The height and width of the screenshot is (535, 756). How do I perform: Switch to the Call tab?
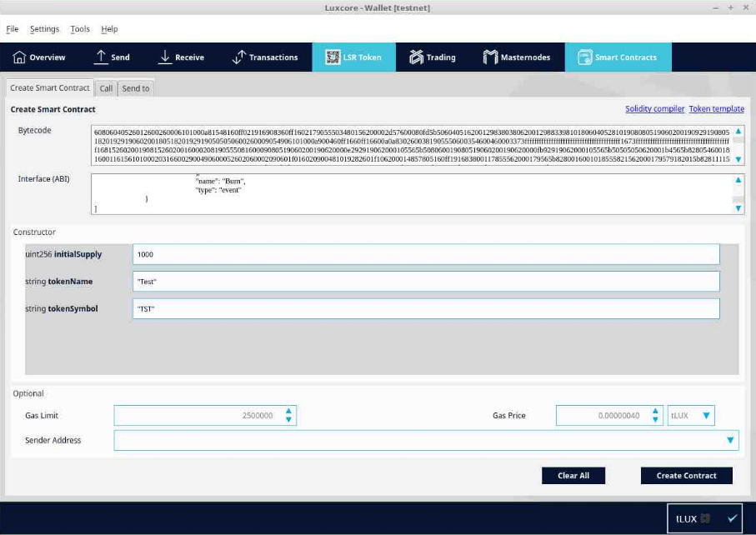(x=106, y=87)
